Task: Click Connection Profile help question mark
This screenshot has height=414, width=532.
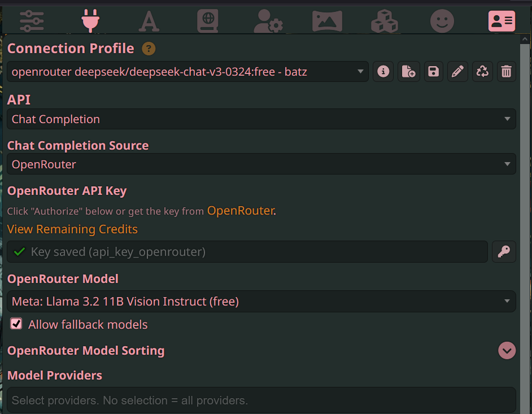Action: [149, 49]
